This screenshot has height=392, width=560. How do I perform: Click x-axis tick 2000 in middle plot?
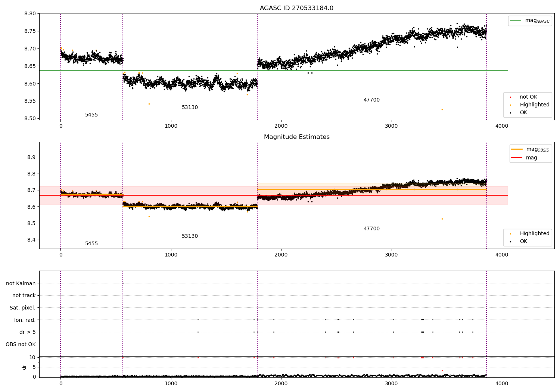click(x=281, y=255)
